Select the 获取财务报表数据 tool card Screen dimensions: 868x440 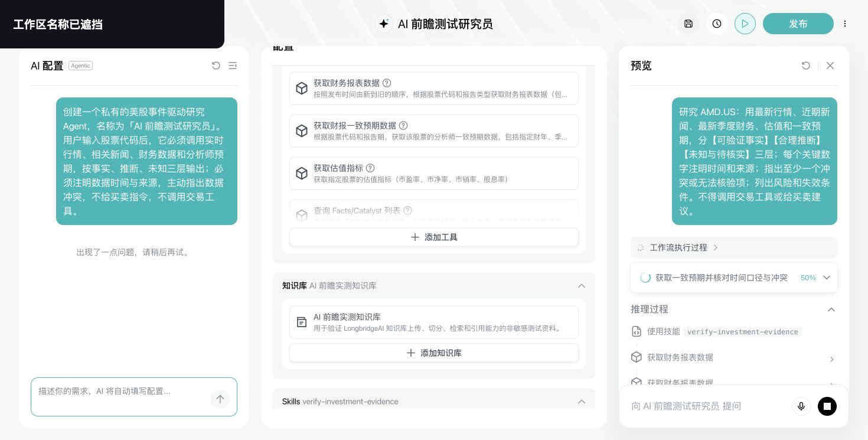click(x=434, y=88)
